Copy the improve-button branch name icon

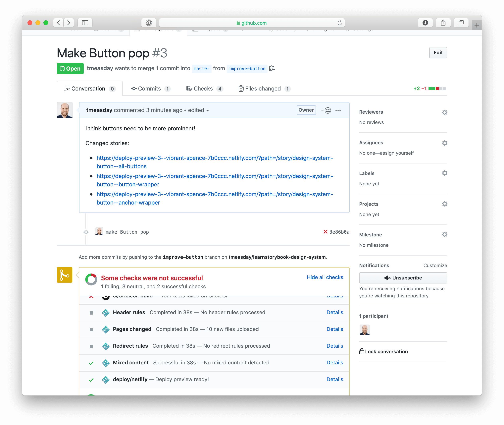pos(272,69)
